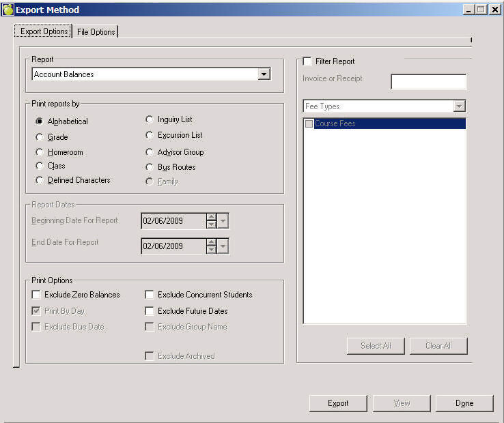Viewport: 504px width, 423px height.
Task: Tick Exclude Concurrent Students option
Action: tap(150, 295)
